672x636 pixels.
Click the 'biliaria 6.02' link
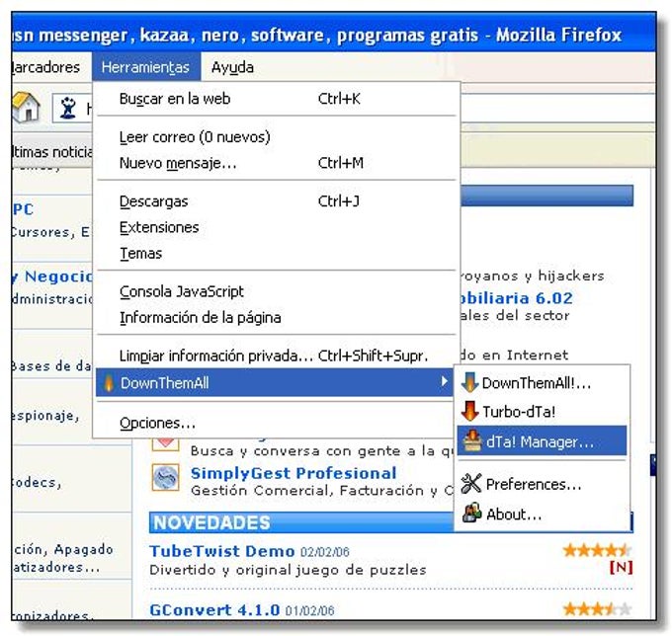pos(517,298)
